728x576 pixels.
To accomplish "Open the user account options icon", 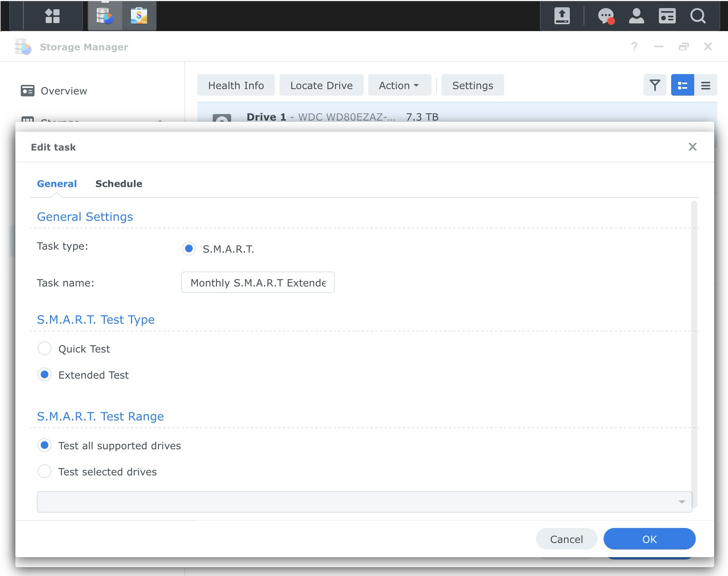I will coord(636,16).
